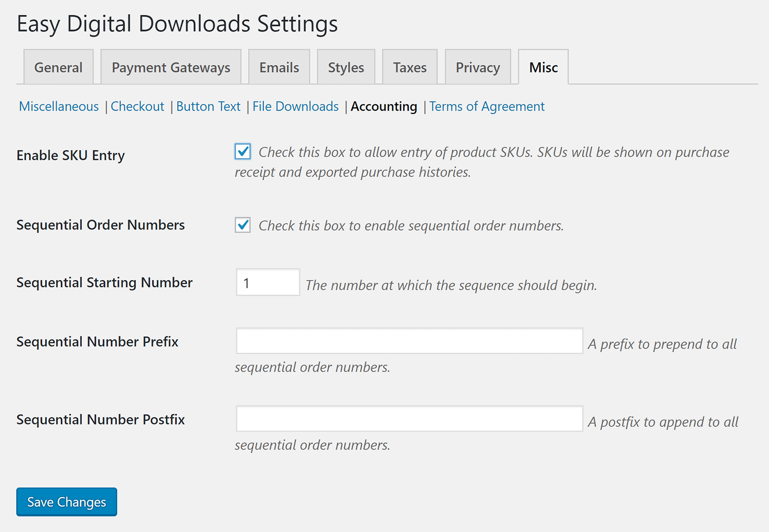Click 'The number at which the sequence should begin.' text

[x=451, y=285]
